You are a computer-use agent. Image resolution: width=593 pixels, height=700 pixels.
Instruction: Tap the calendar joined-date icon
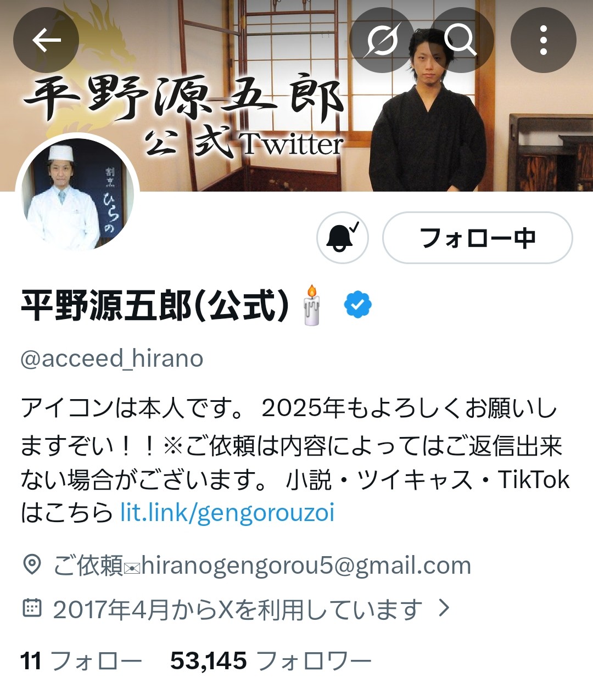tap(32, 608)
